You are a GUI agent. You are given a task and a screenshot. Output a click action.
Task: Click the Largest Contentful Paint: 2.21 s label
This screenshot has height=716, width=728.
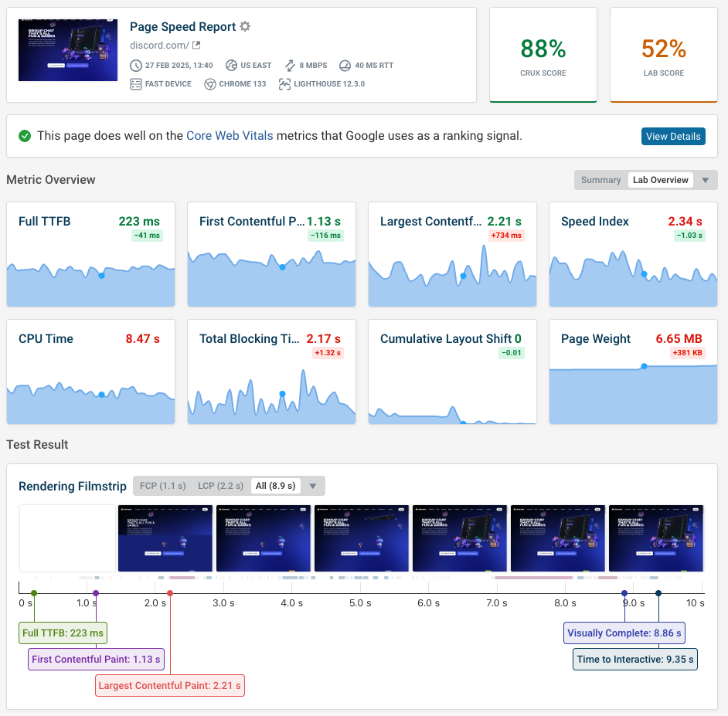point(170,686)
